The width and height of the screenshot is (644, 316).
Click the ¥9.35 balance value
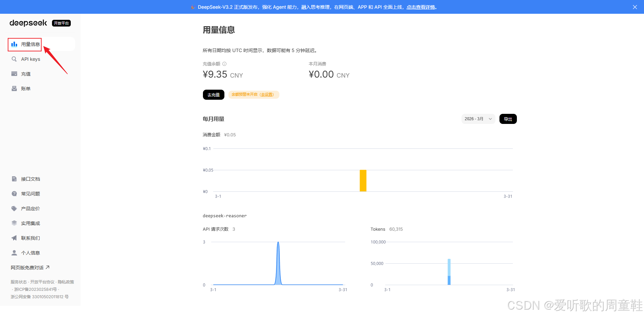(215, 74)
